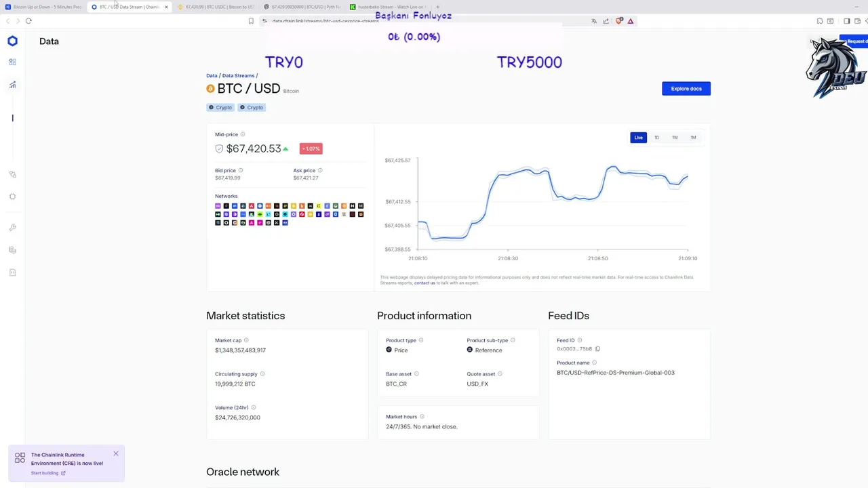Click the Request button at top right
Screen dimensions: 868x488
[854, 41]
